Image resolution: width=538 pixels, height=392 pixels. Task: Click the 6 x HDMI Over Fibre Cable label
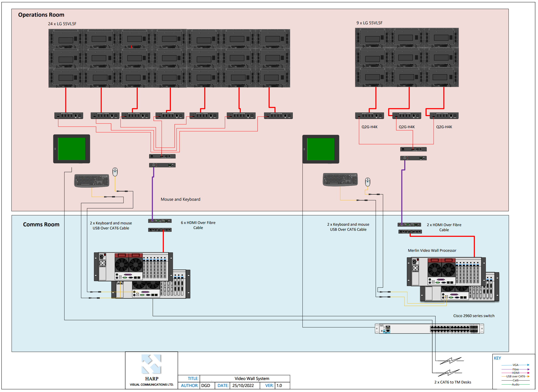(x=198, y=225)
